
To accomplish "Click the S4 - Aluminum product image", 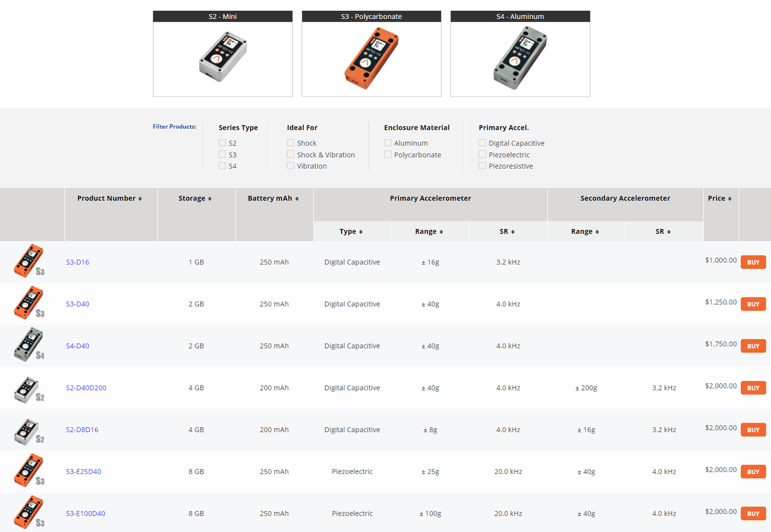I will click(520, 57).
